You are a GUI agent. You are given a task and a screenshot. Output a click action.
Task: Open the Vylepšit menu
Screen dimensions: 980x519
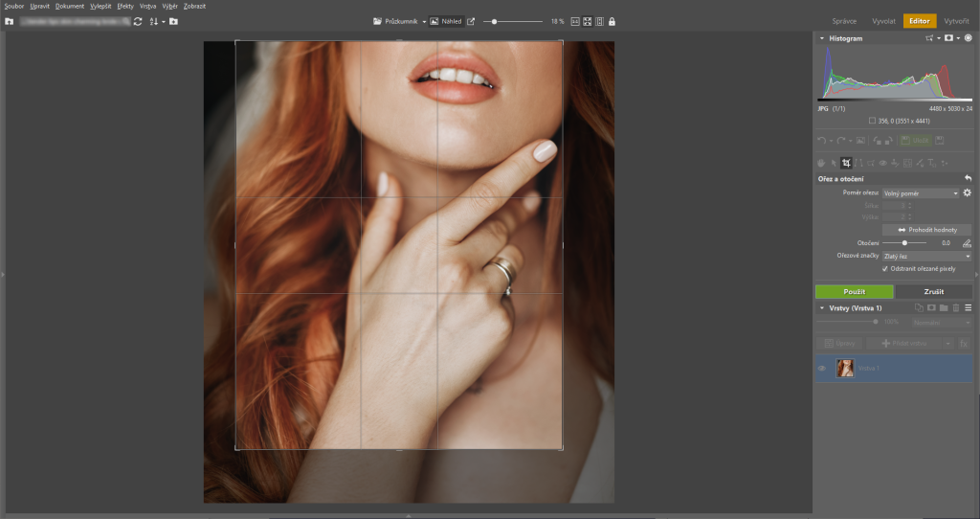click(100, 7)
